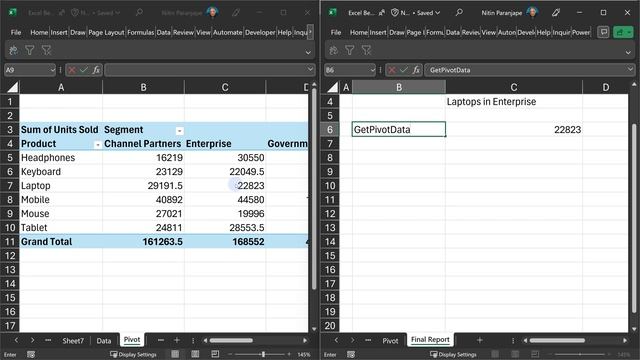Viewport: 640px width, 360px height.
Task: Expand the formula bar in right window
Action: [630, 69]
